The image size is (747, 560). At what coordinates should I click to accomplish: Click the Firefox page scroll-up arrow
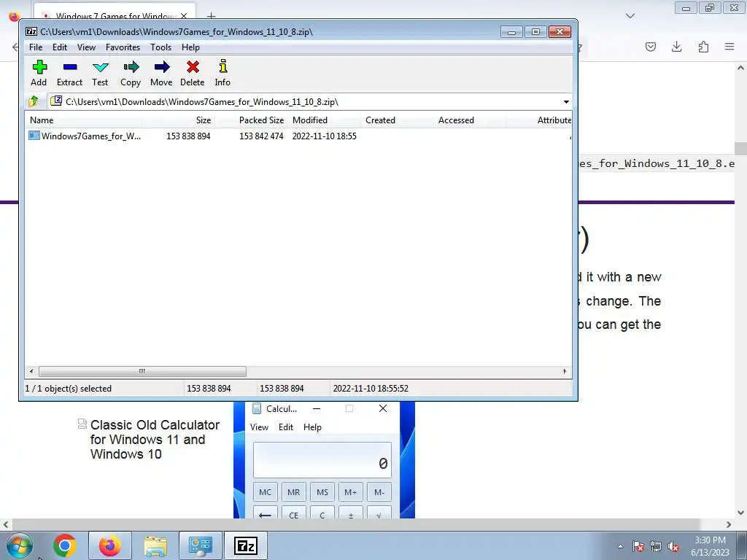pyautogui.click(x=740, y=68)
